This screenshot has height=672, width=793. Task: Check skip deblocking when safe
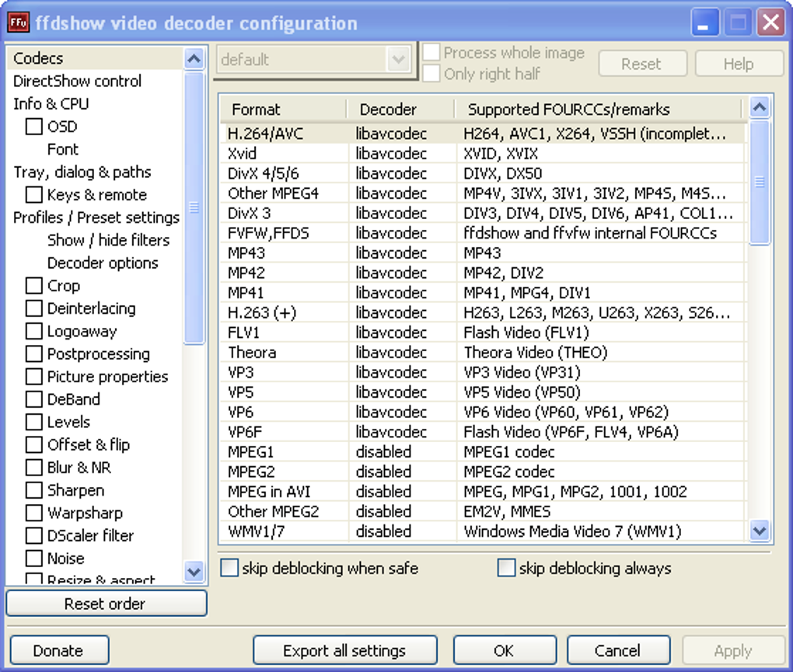click(x=229, y=568)
